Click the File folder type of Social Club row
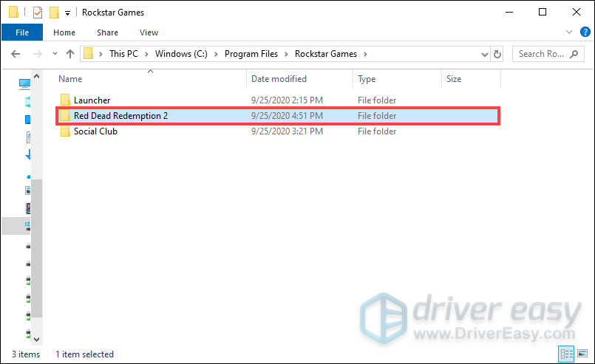 coord(377,131)
